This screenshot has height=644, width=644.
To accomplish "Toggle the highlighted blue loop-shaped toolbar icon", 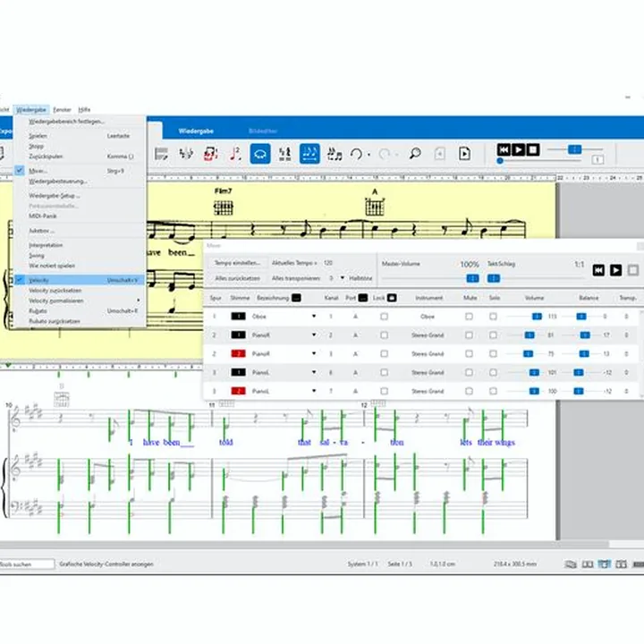I will pos(260,154).
